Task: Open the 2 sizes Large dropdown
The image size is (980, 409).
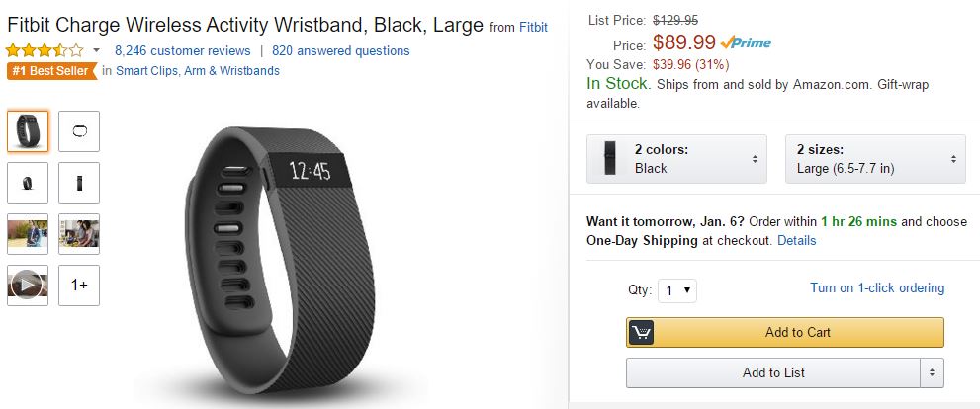Action: [x=875, y=159]
